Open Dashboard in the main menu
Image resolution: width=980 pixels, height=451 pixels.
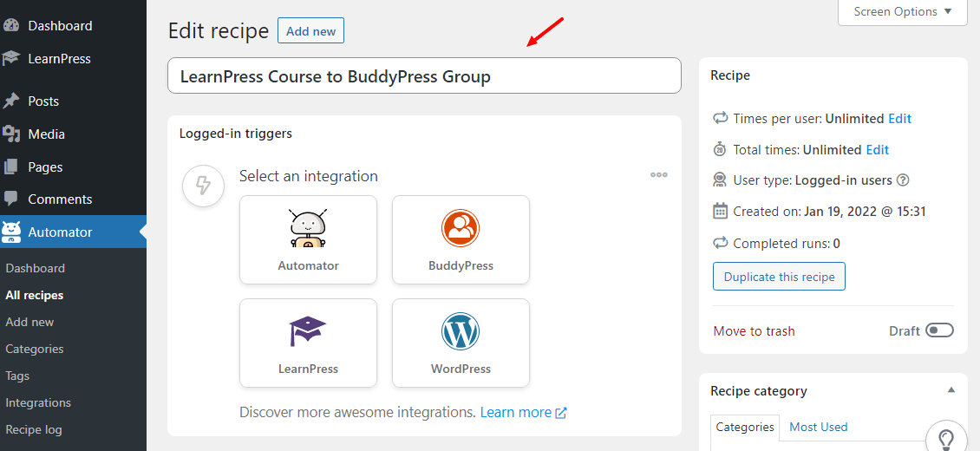[x=60, y=26]
